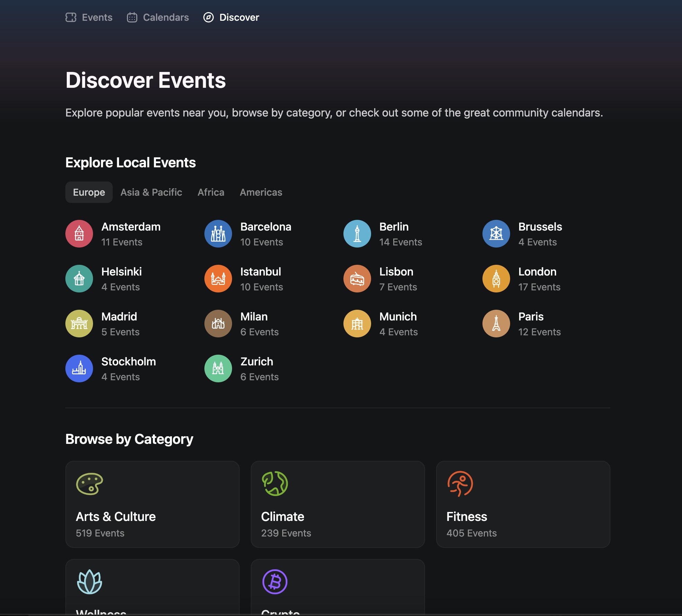Open the Wellness category card
The width and height of the screenshot is (682, 616).
click(x=153, y=588)
